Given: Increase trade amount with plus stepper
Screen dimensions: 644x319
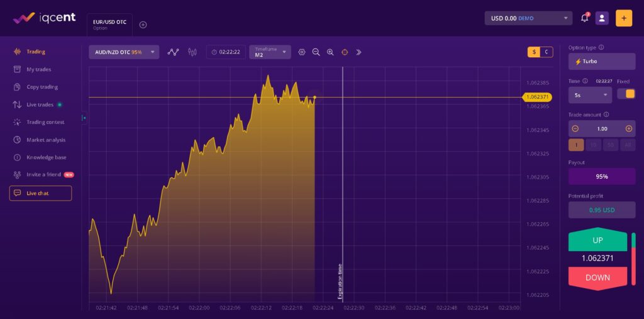Looking at the screenshot, I should coord(629,128).
